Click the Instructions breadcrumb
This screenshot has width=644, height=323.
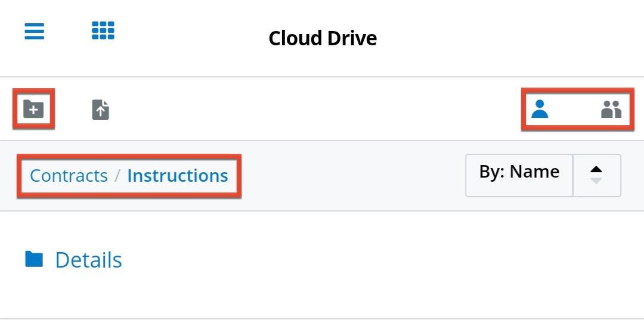tap(177, 176)
